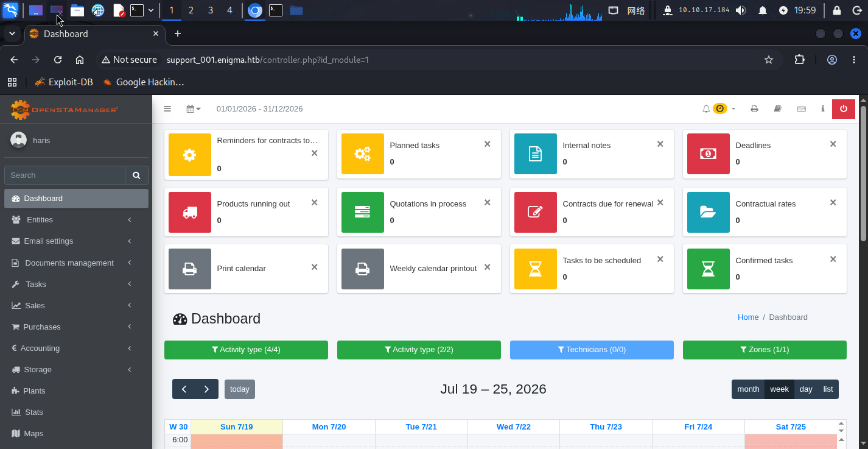This screenshot has height=449, width=868.
Task: Switch calendar to month view
Action: point(748,389)
